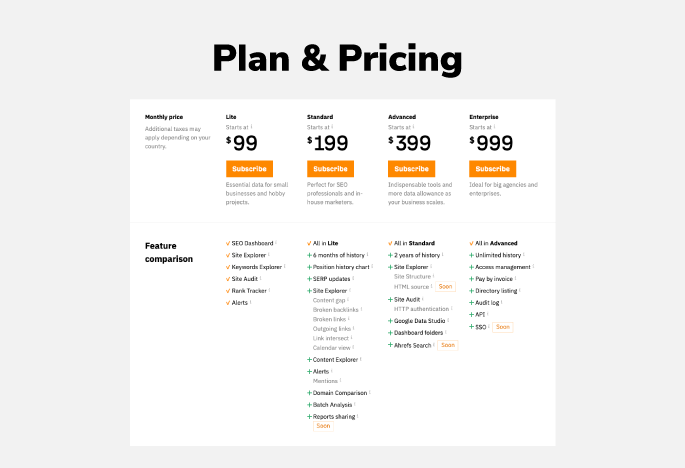
Task: Select the Dashboard folders feature
Action: pos(420,332)
